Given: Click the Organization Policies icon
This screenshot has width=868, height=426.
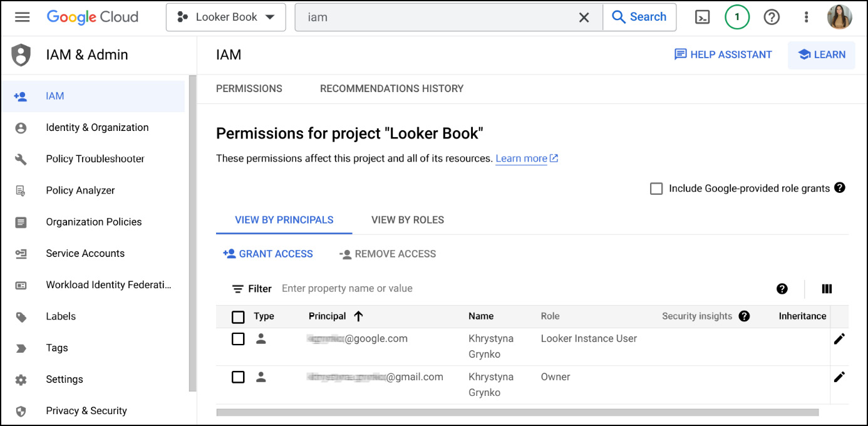Looking at the screenshot, I should [21, 222].
